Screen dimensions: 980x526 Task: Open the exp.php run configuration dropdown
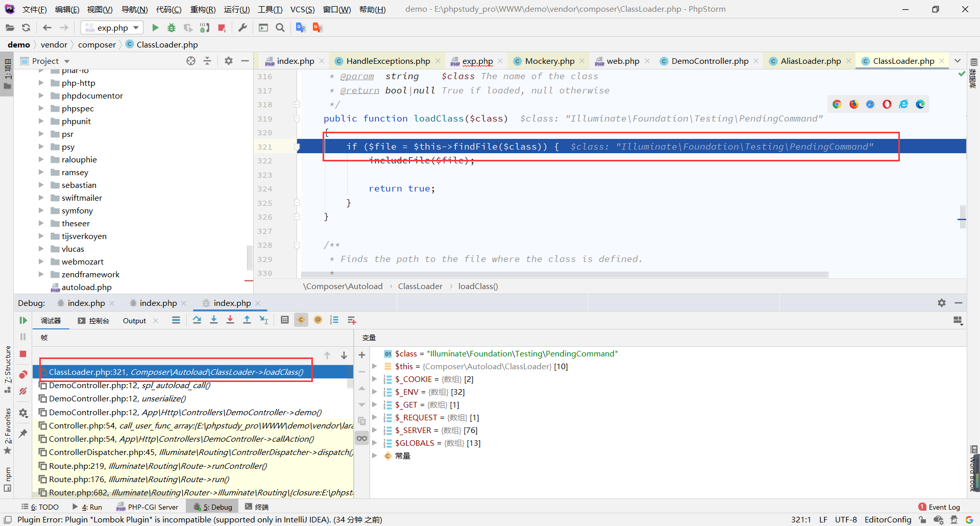tap(112, 28)
